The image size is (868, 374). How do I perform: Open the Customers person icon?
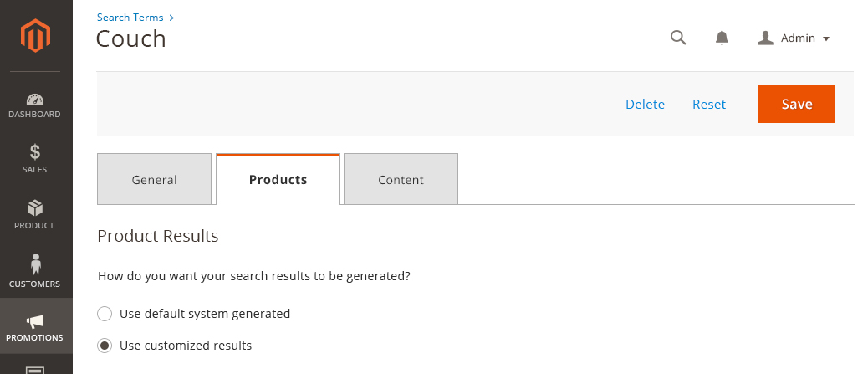[x=36, y=264]
